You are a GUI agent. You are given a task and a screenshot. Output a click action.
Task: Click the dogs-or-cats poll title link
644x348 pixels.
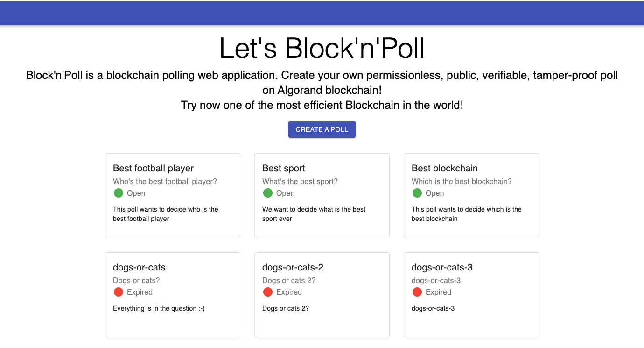coord(139,267)
